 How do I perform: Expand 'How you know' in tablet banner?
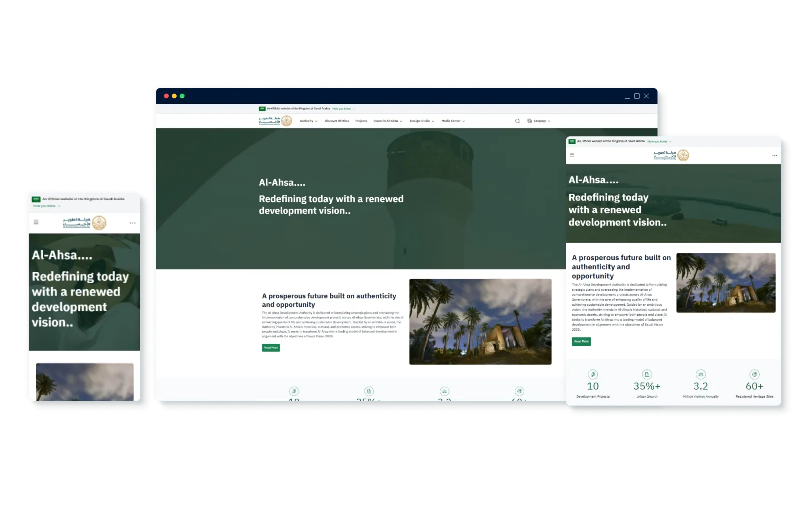[659, 142]
